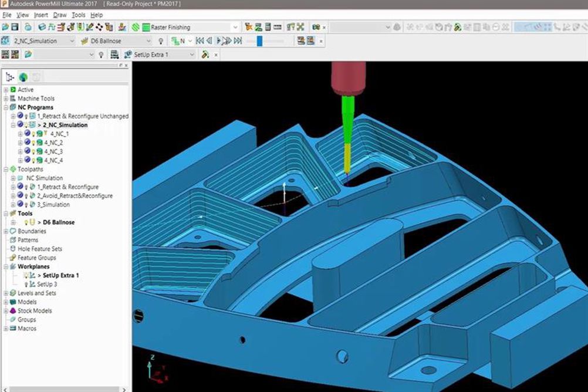Screen dimensions: 588x392
Task: Toggle light bulb for SetUp 3 workplane
Action: 26,285
